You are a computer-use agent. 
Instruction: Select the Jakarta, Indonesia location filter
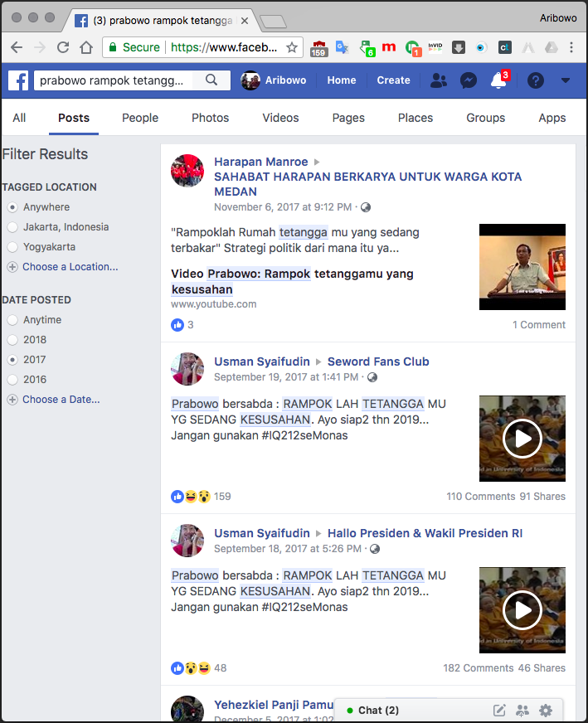coord(12,227)
